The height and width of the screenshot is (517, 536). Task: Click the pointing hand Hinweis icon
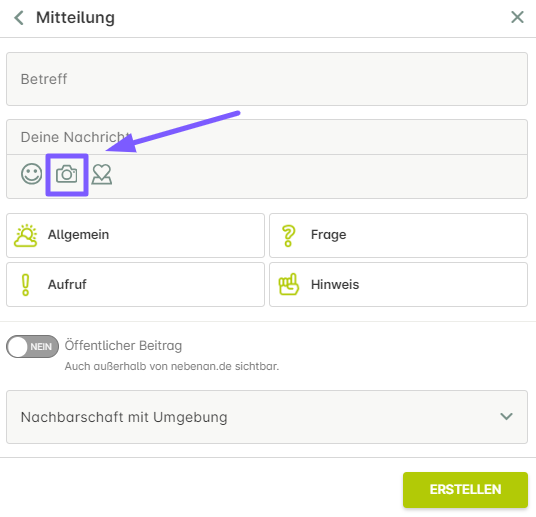289,284
